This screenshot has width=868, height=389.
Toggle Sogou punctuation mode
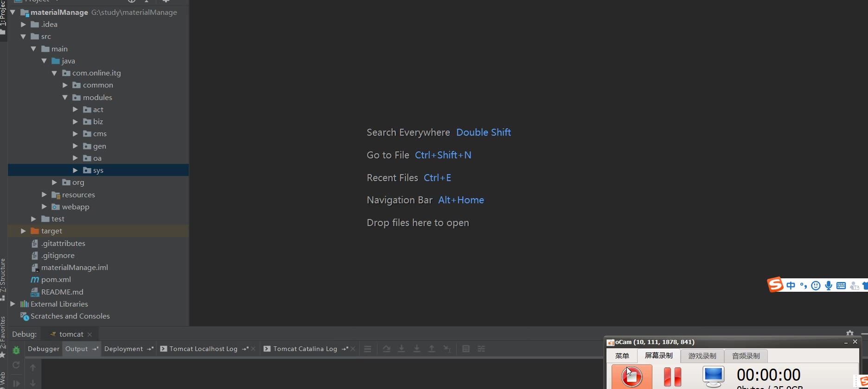click(804, 286)
